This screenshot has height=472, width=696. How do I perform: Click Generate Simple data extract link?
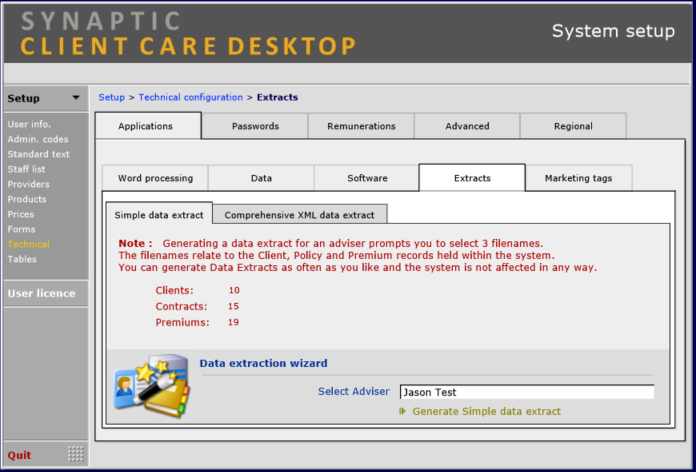click(x=486, y=411)
